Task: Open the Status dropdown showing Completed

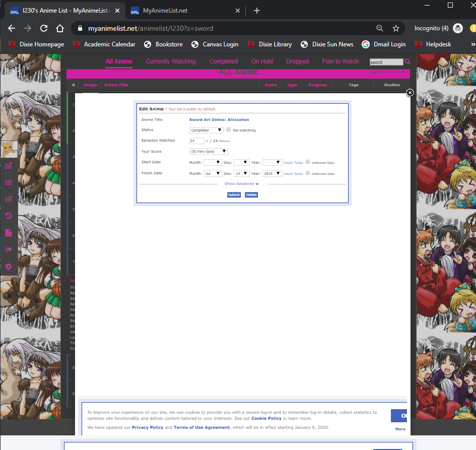Action: (x=207, y=130)
